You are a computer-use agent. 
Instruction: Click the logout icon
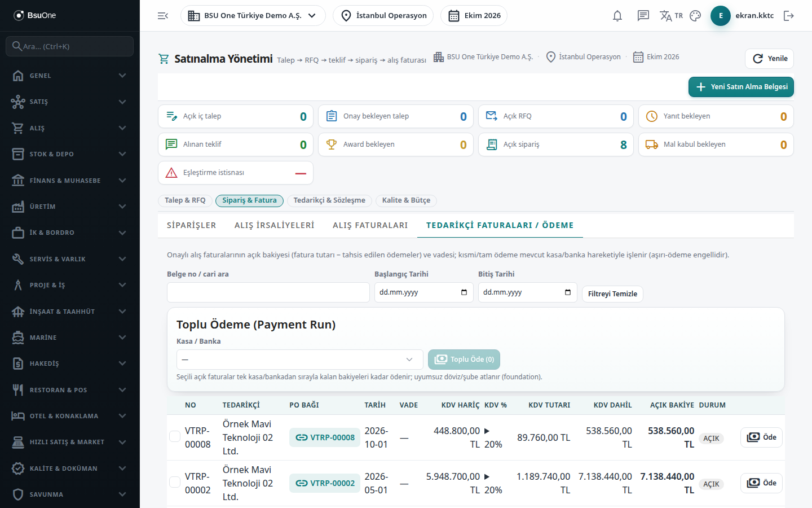coord(789,16)
